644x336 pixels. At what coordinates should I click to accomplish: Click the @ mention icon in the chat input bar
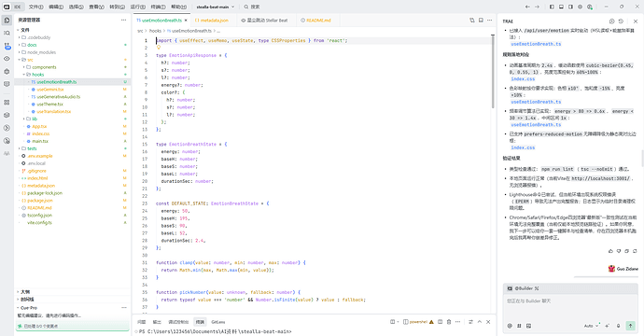pos(510,326)
